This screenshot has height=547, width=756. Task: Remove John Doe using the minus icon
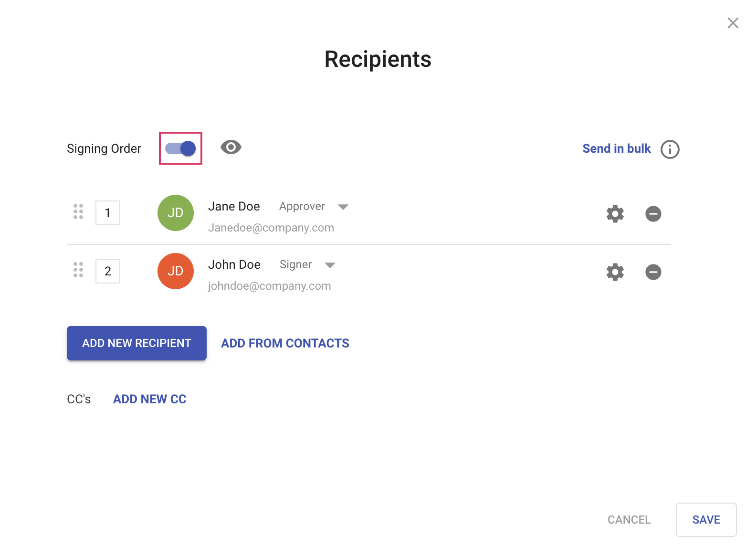653,272
